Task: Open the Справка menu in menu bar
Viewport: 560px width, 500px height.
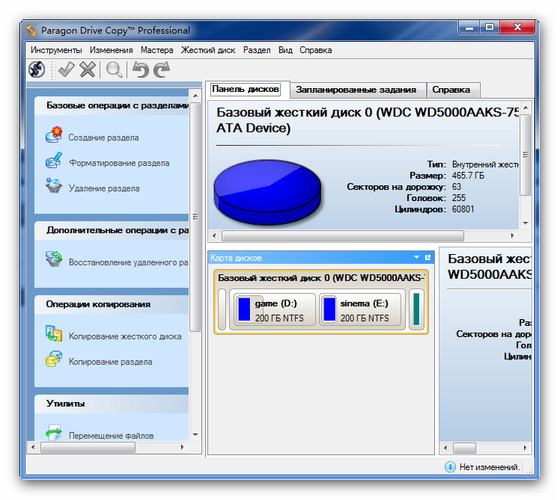Action: click(316, 50)
